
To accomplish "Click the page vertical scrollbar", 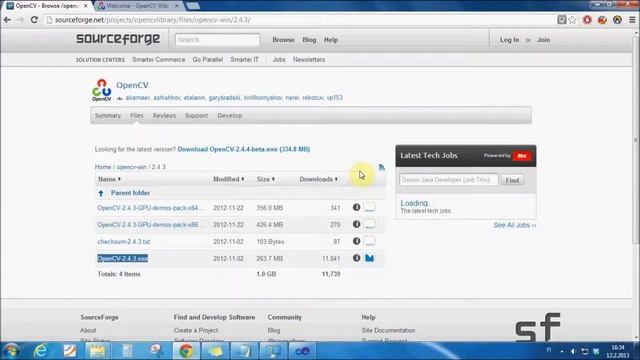I will point(636,139).
